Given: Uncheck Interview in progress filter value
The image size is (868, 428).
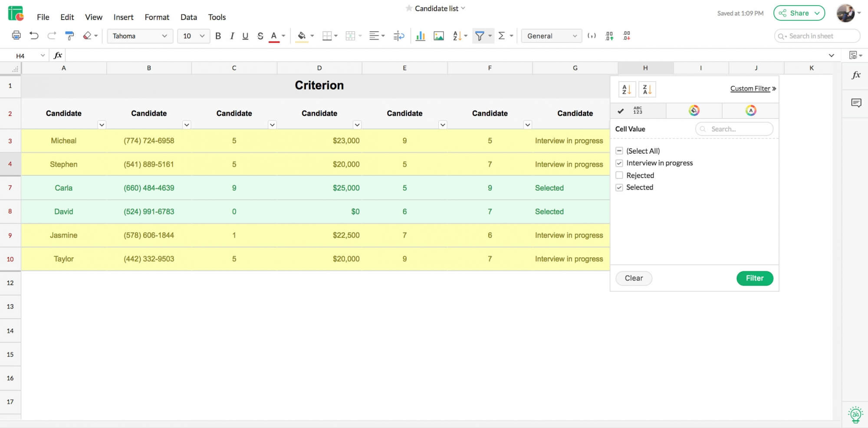Looking at the screenshot, I should coord(619,163).
